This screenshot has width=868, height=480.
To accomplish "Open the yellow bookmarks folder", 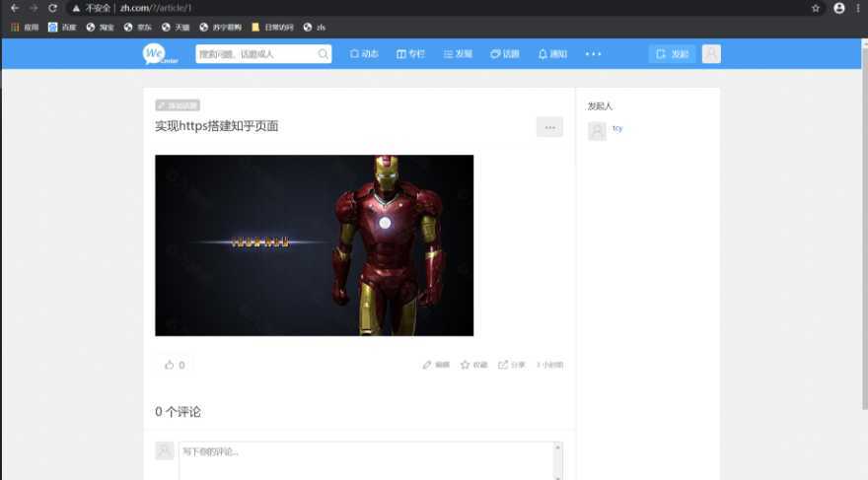I will 272,27.
